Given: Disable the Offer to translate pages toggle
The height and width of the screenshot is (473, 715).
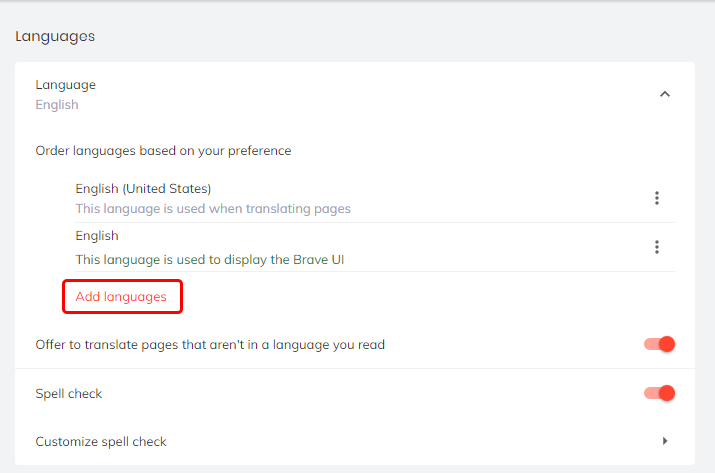Looking at the screenshot, I should click(x=660, y=344).
